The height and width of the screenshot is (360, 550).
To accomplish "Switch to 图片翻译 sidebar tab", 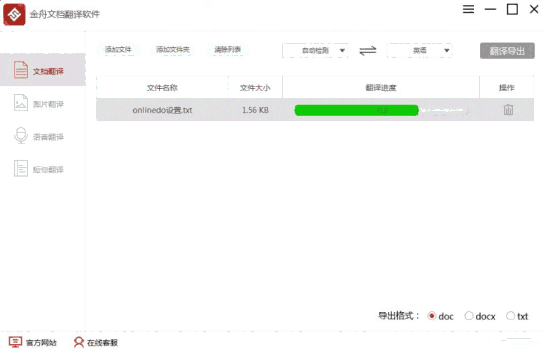I will [43, 103].
